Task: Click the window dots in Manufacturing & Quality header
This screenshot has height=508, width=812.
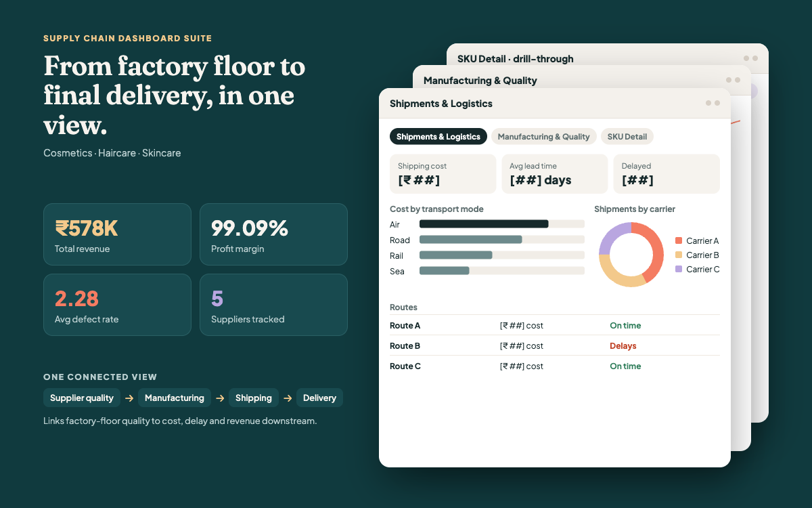Action: (733, 80)
